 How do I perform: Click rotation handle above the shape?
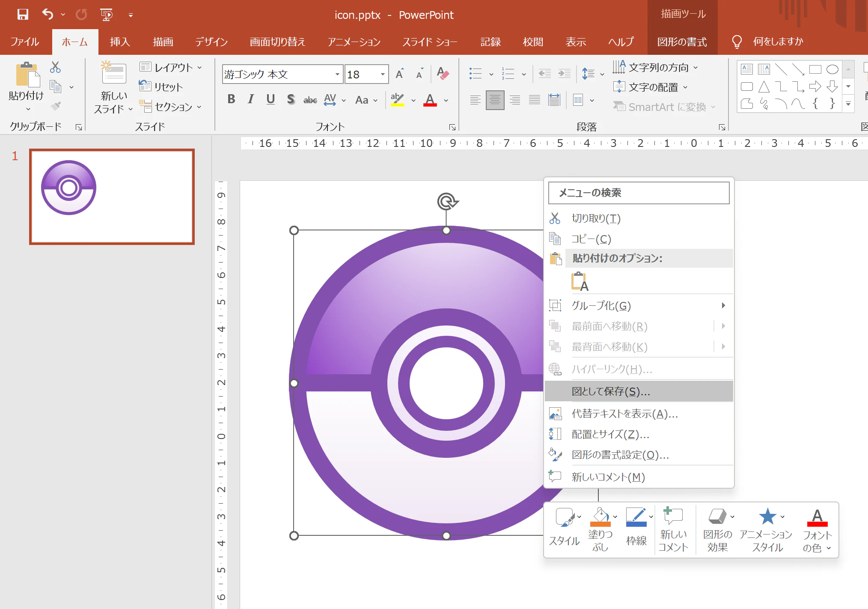tap(447, 201)
